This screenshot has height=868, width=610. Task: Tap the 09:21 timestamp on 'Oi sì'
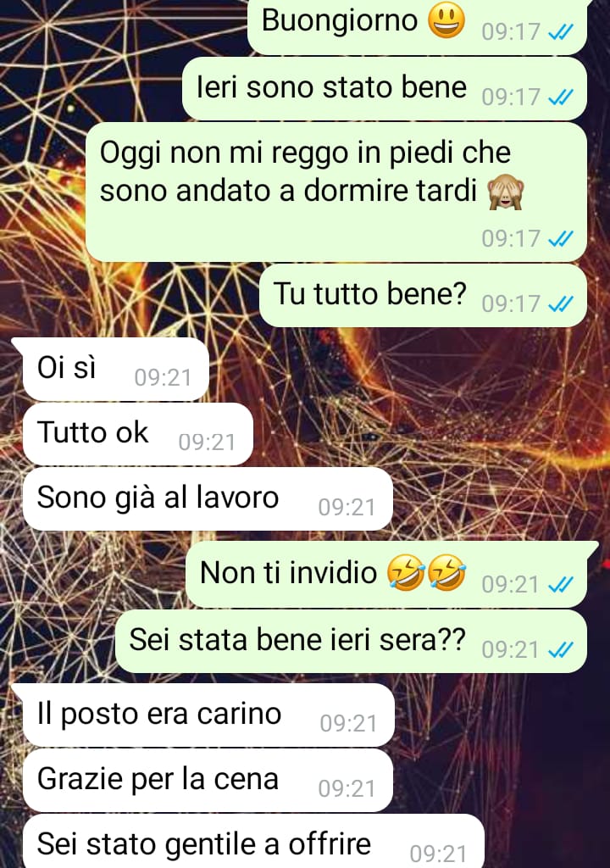(163, 378)
